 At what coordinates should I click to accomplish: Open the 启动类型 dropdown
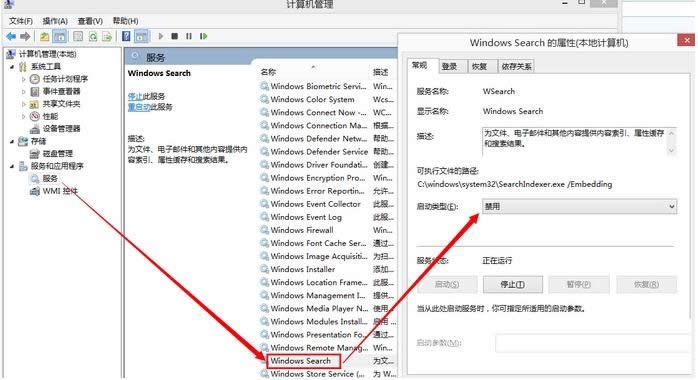pos(579,206)
